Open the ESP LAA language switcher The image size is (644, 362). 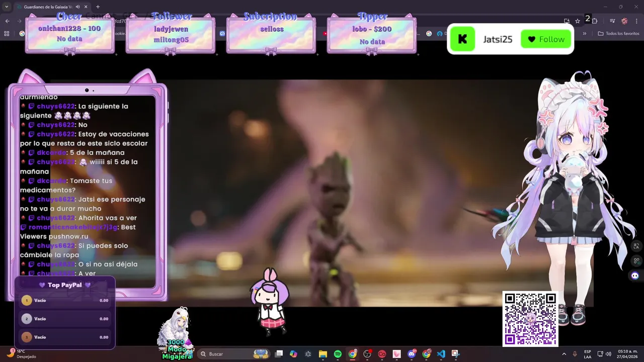588,354
